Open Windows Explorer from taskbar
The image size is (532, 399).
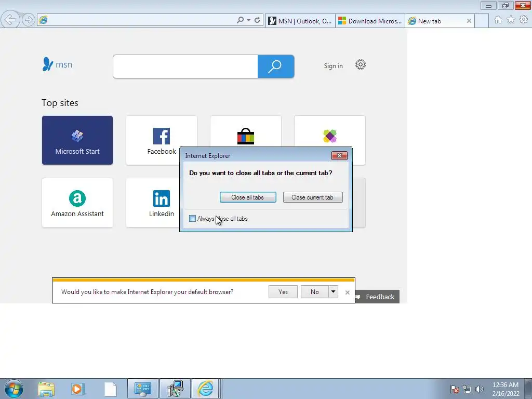(46, 389)
